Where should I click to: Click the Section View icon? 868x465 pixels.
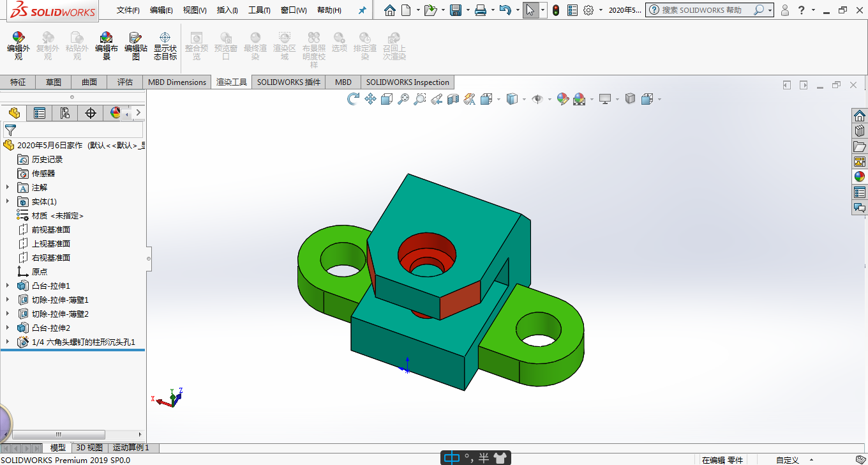coord(453,99)
